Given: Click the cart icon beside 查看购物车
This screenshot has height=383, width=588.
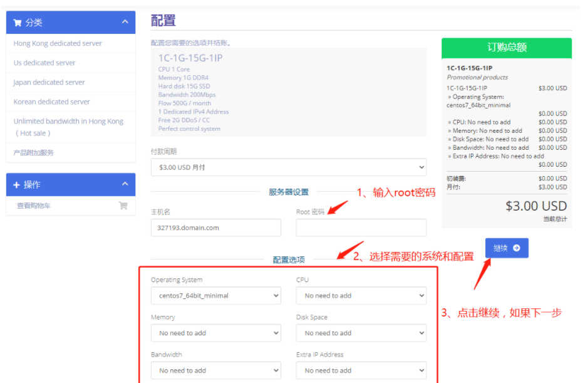Looking at the screenshot, I should tap(123, 206).
